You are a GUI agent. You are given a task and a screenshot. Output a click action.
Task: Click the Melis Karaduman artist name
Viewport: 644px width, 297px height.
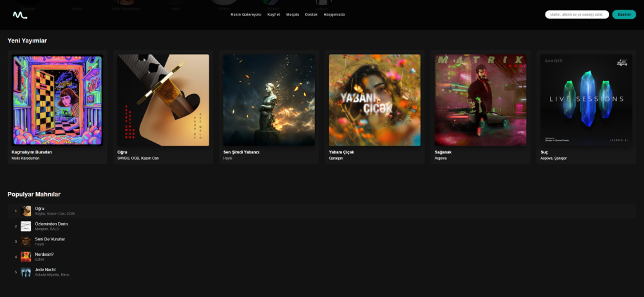tap(26, 158)
